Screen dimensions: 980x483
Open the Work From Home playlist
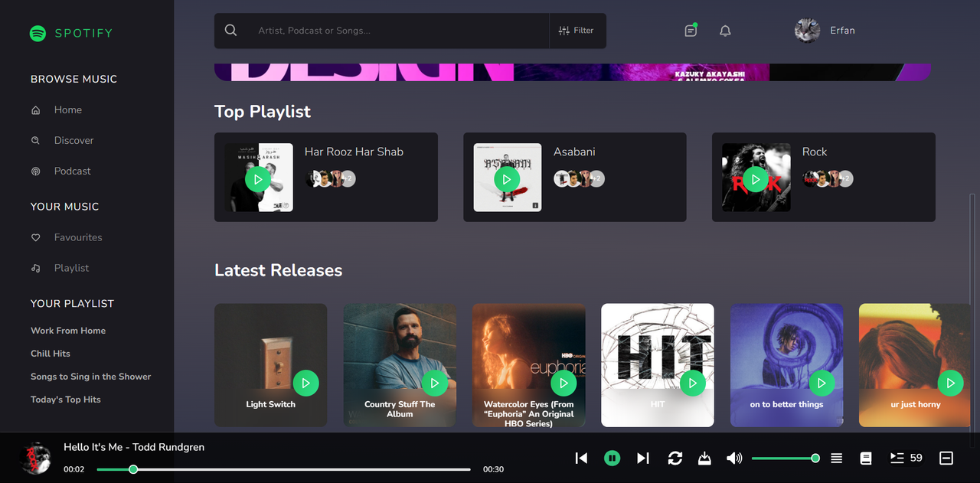coord(68,331)
